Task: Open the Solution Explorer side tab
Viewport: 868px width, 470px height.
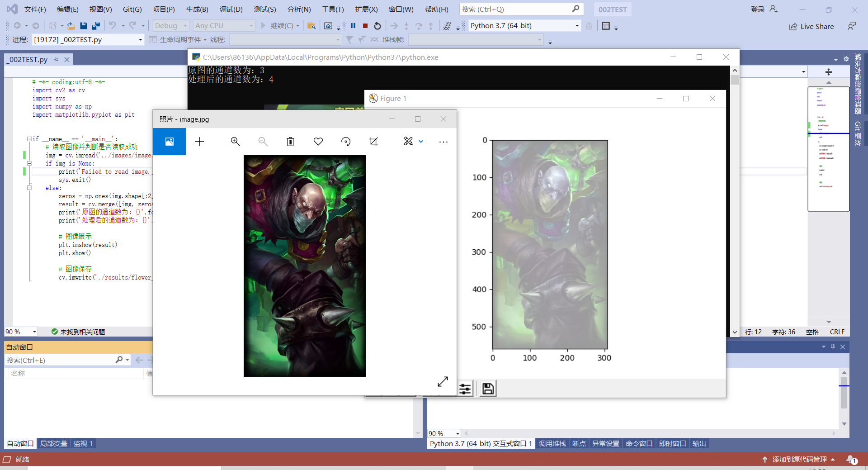Action: click(x=858, y=84)
